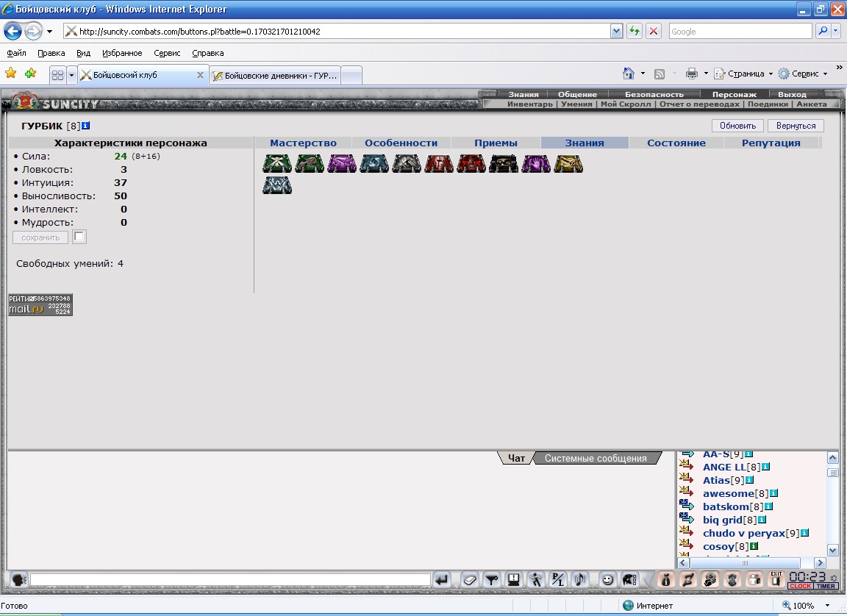Image resolution: width=847 pixels, height=616 pixels.
Task: Click the eraser clear-chat icon
Action: pos(469,580)
